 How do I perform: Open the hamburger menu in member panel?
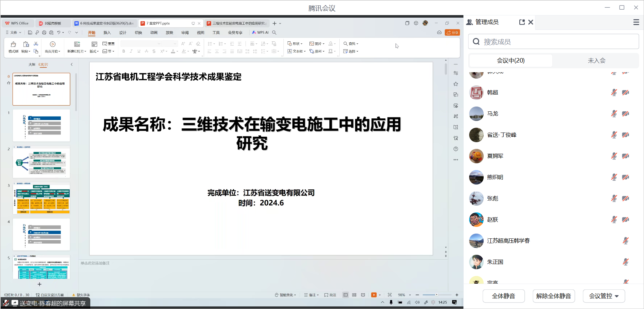[636, 22]
